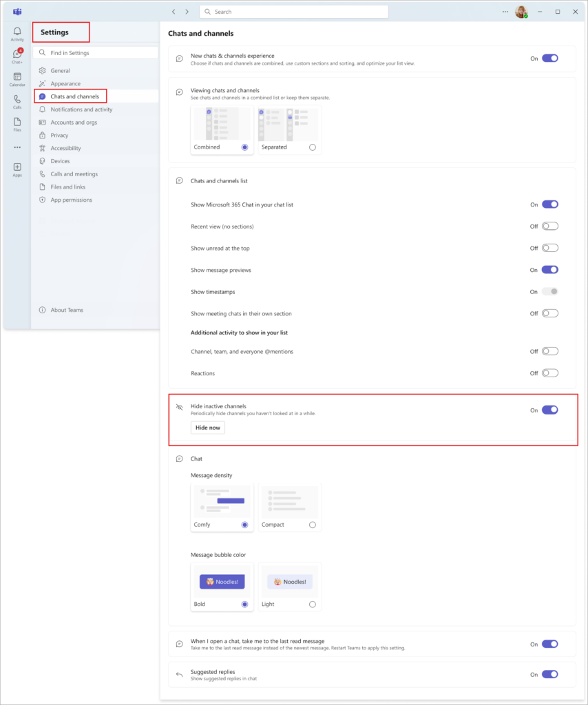Toggle Show Microsoft 365 Chat switch

coord(550,204)
